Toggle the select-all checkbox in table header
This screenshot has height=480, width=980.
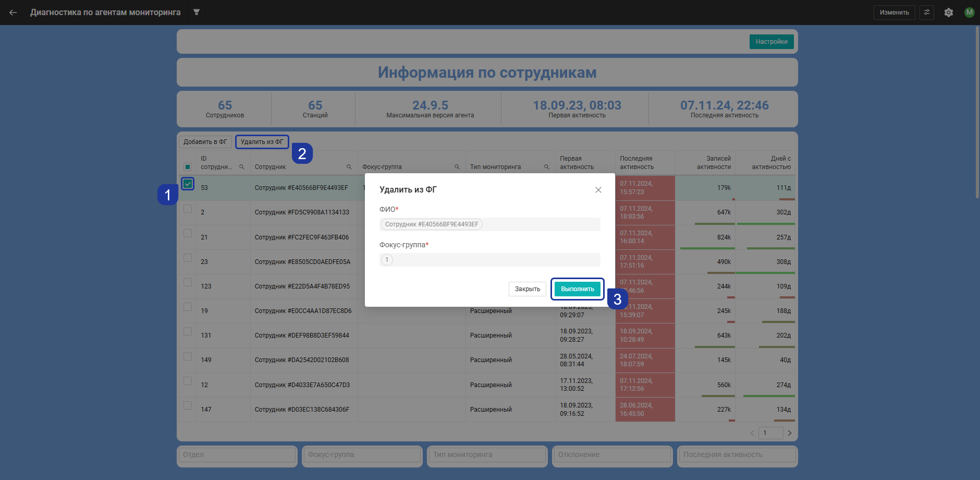tap(188, 167)
